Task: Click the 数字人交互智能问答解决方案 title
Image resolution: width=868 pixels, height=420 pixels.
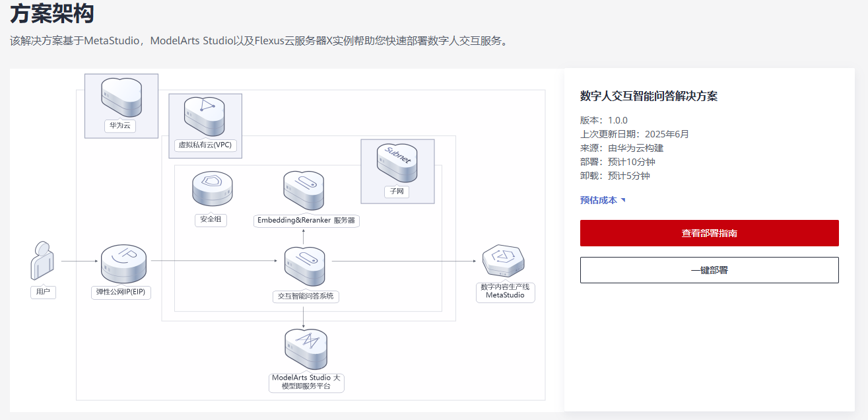Action: [649, 96]
